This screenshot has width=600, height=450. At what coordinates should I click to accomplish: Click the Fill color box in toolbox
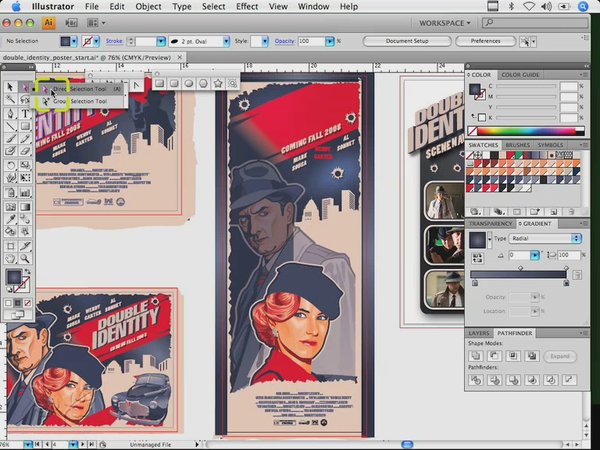[14, 277]
